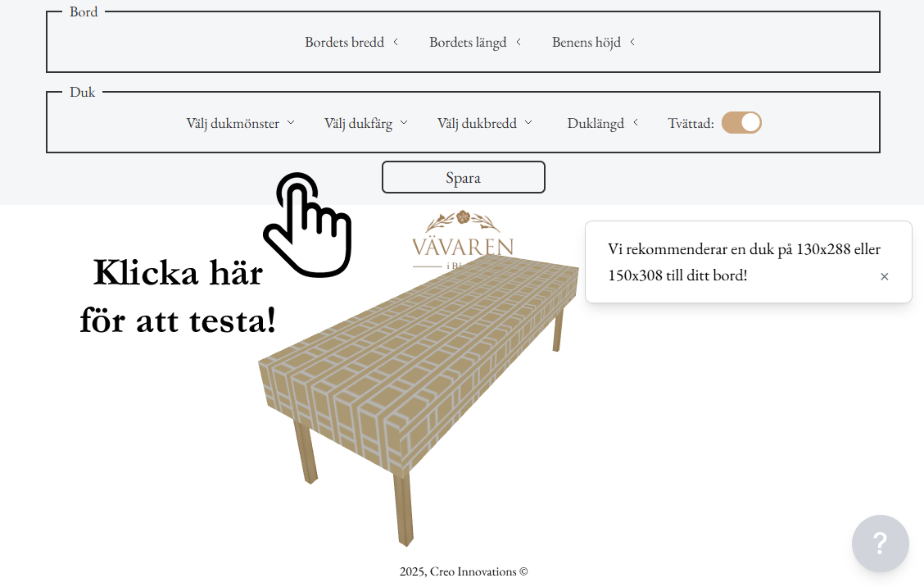The height and width of the screenshot is (587, 924).
Task: Expand the Bordets längd option
Action: [475, 43]
